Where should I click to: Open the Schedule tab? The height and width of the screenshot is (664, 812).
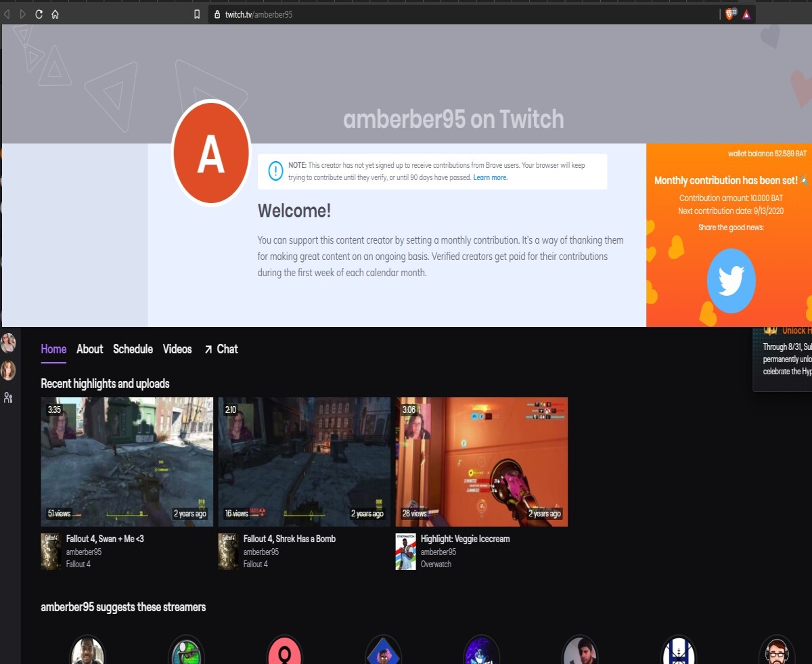point(133,349)
